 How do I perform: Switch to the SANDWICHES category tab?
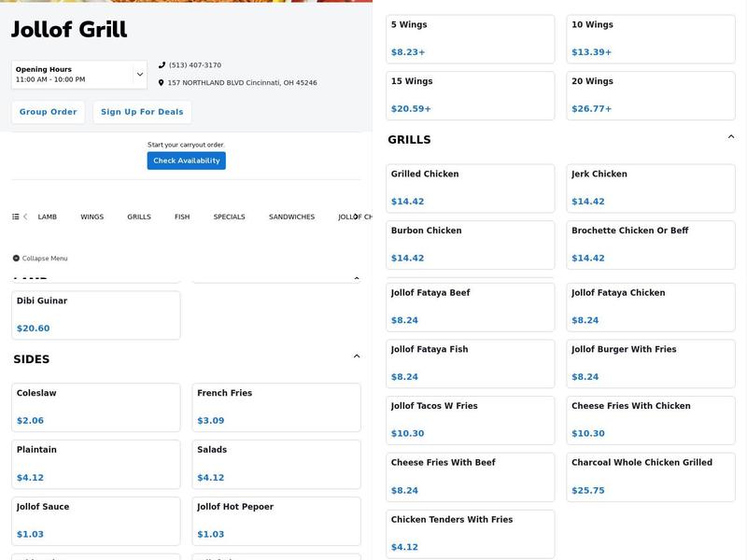click(x=291, y=217)
